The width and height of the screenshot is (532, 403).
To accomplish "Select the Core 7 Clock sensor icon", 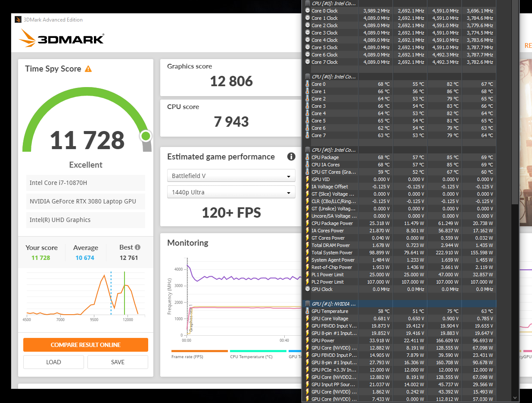I will pos(307,62).
